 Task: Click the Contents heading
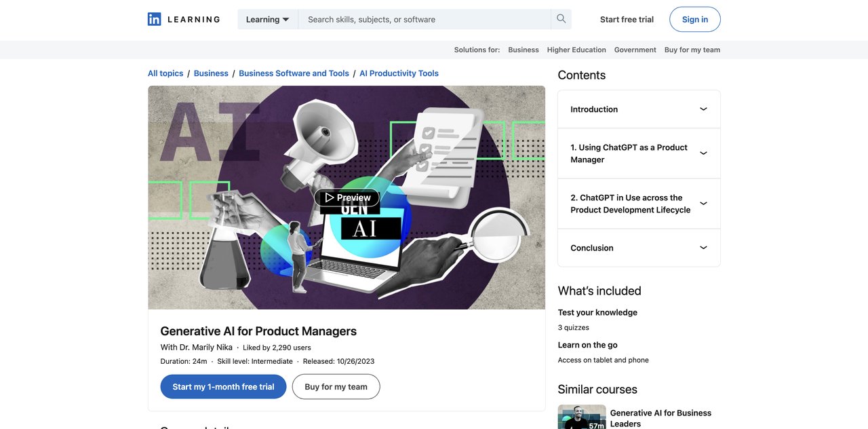click(582, 75)
